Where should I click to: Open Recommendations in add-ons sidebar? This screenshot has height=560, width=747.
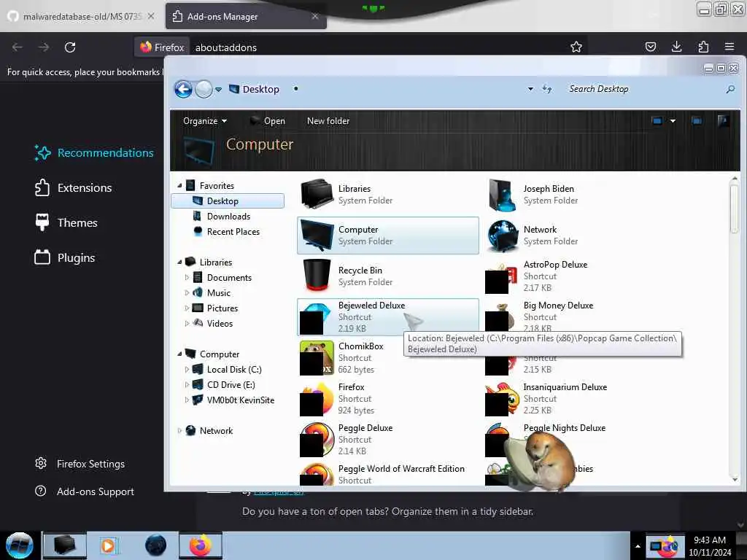click(94, 153)
